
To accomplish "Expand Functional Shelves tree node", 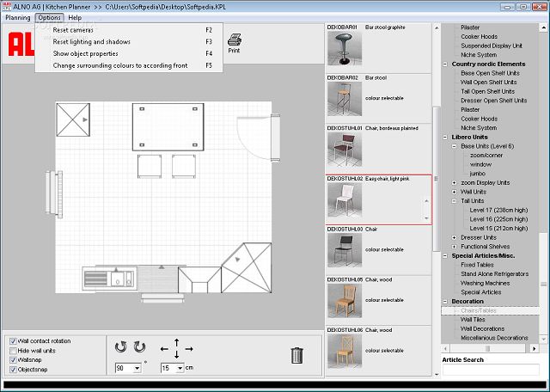I will click(455, 247).
